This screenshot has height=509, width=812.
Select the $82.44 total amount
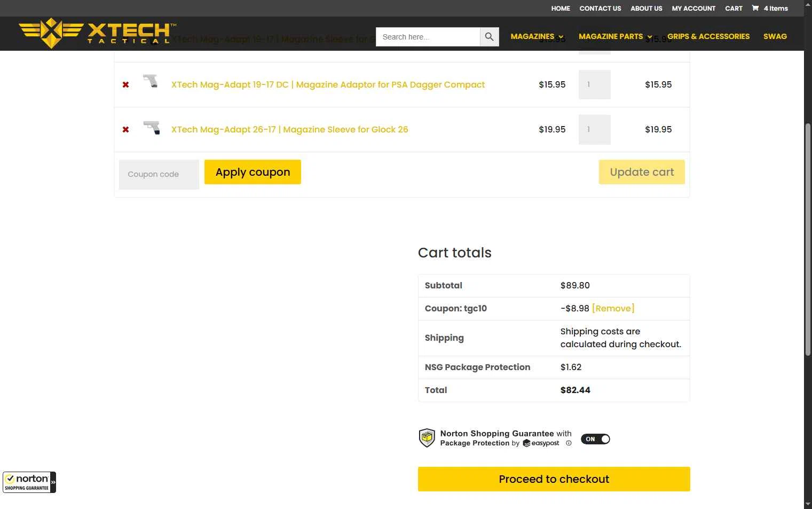[575, 390]
